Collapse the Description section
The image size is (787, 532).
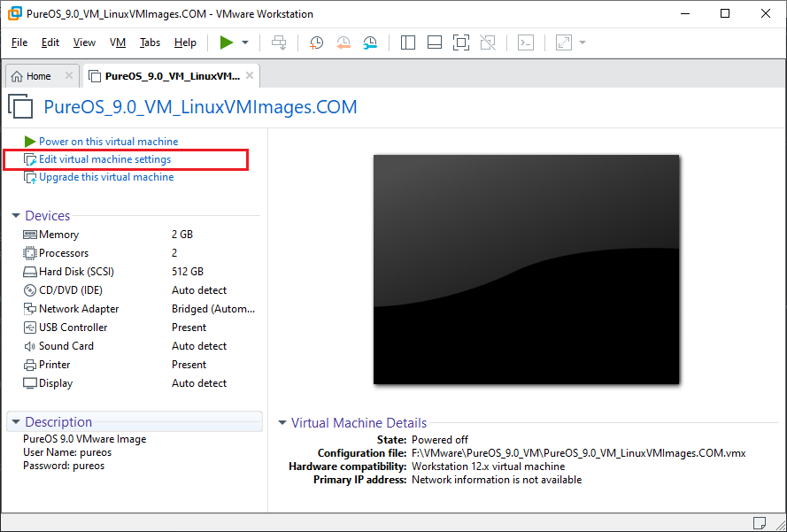click(x=16, y=422)
